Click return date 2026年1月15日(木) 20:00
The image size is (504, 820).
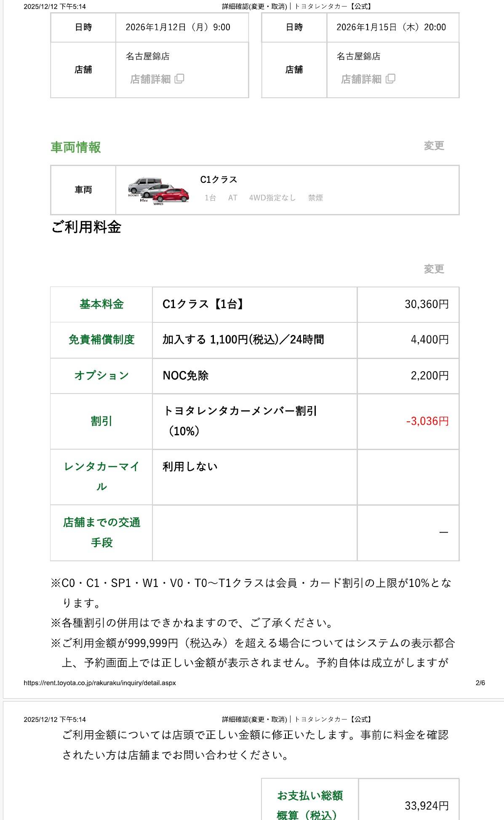(391, 27)
